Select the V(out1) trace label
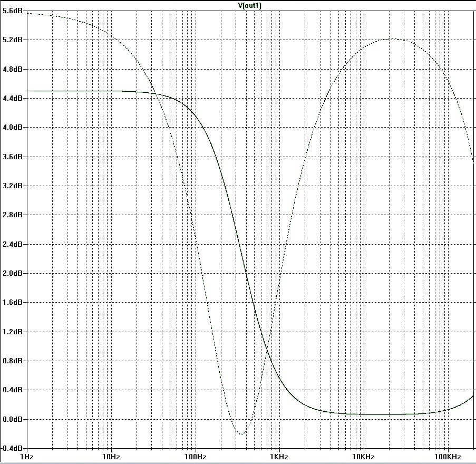 coord(250,5)
